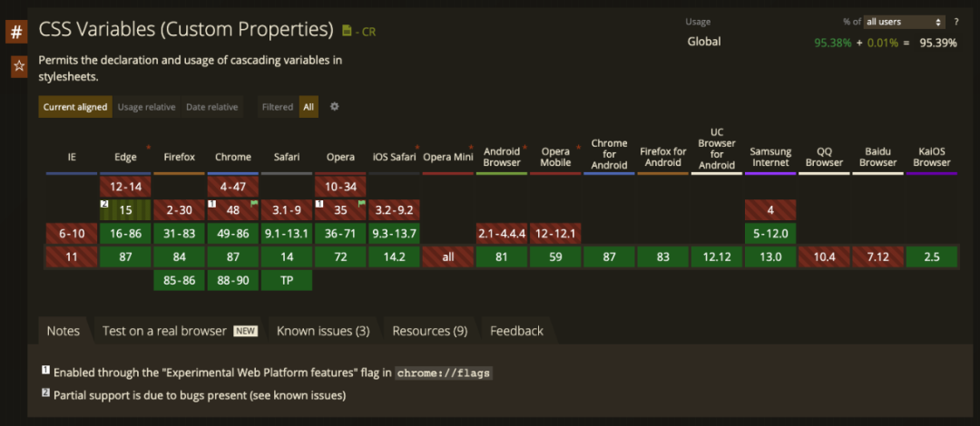The height and width of the screenshot is (426, 980).
Task: Click the hash permalink icon
Action: 16,31
